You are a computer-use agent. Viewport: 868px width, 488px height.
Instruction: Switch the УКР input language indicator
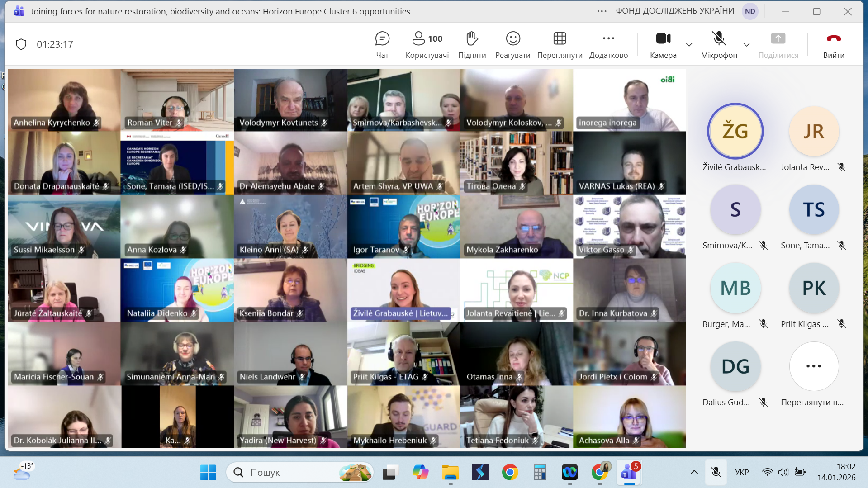coord(741,473)
